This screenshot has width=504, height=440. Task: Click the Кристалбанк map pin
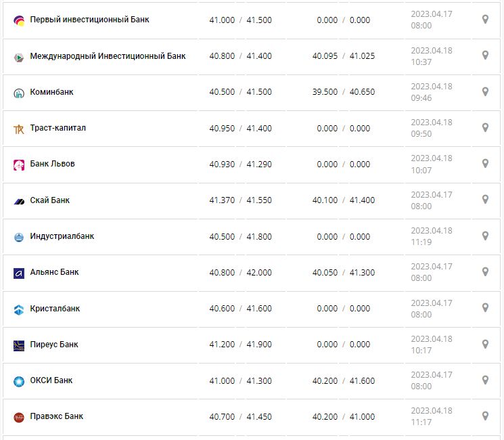pyautogui.click(x=485, y=307)
